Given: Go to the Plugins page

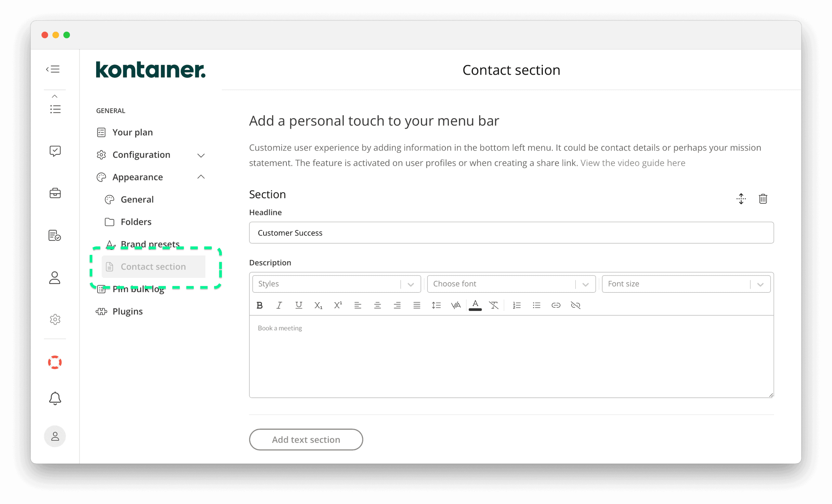Looking at the screenshot, I should (x=127, y=311).
